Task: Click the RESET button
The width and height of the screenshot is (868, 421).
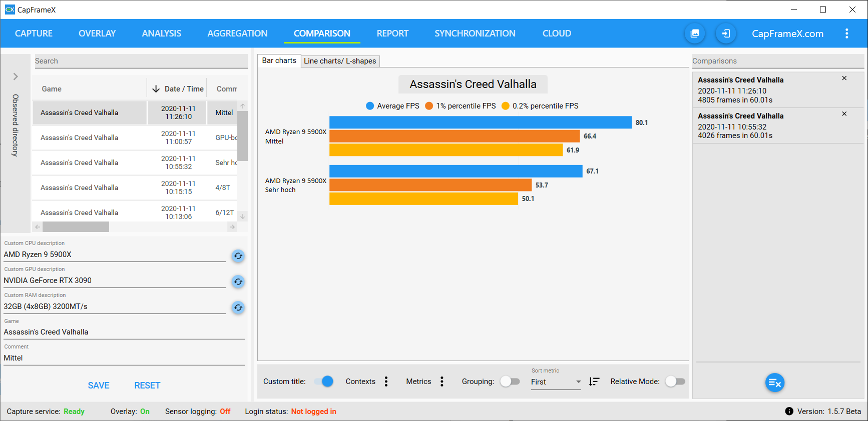Action: coord(147,385)
